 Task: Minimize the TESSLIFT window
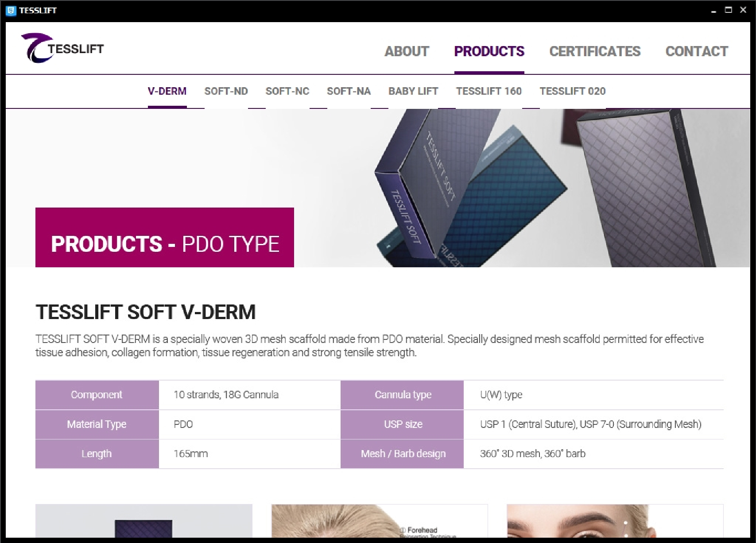coord(713,11)
